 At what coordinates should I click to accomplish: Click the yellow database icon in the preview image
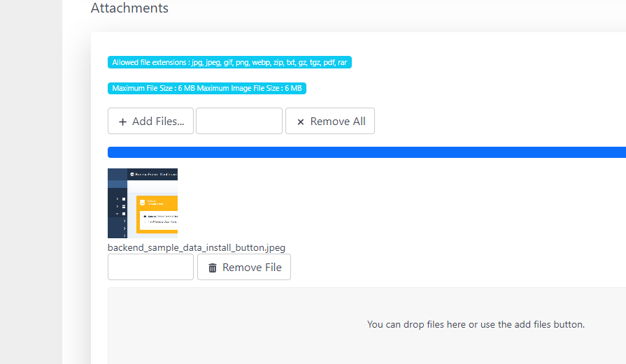141,203
